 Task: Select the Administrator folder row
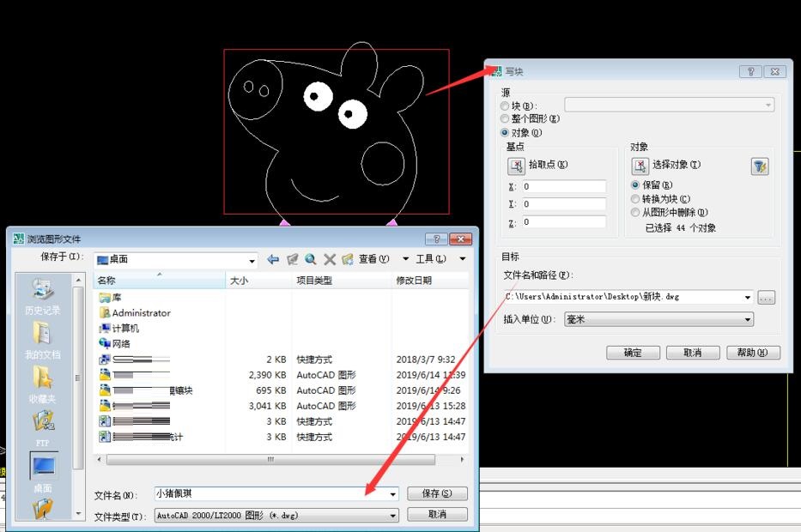tap(281, 313)
